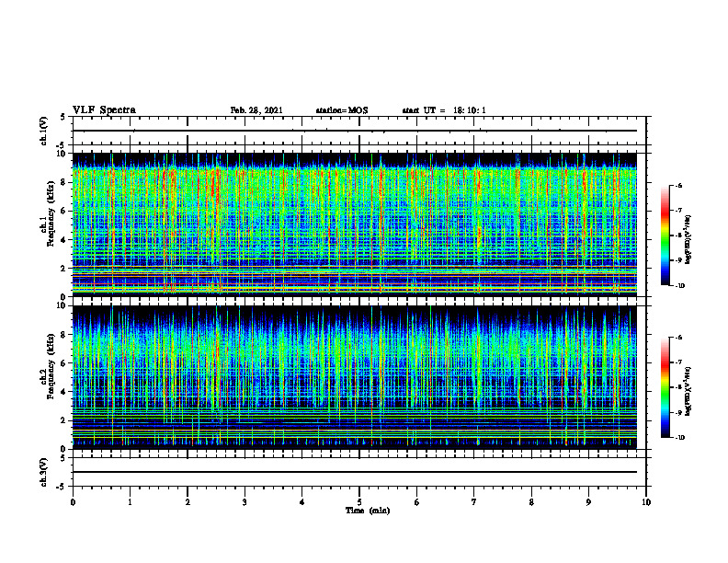728x563 pixels.
Task: Click the time axis tick label '7'
Action: tap(474, 502)
